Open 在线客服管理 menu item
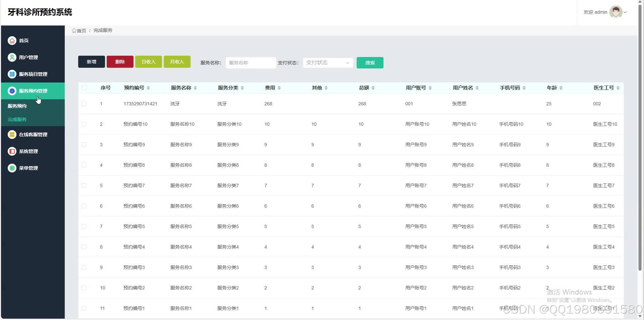This screenshot has width=644, height=320. coord(33,135)
